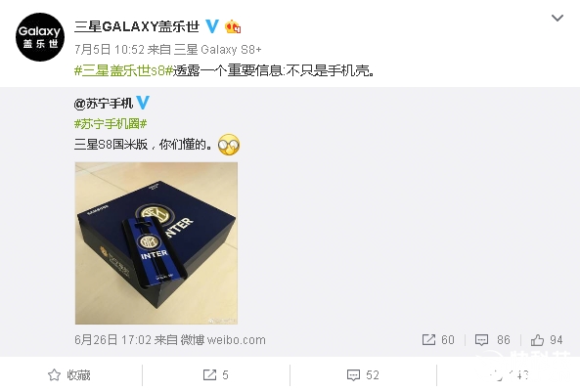The height and width of the screenshot is (392, 580).
Task: Open original post comments showing 86
Action: point(493,340)
